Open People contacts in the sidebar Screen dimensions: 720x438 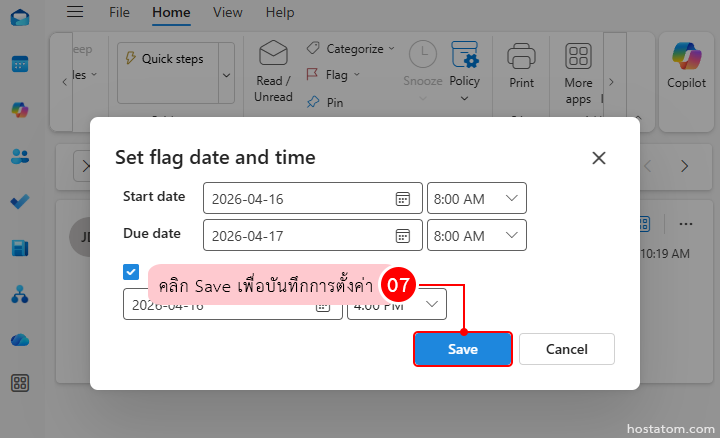[x=20, y=156]
